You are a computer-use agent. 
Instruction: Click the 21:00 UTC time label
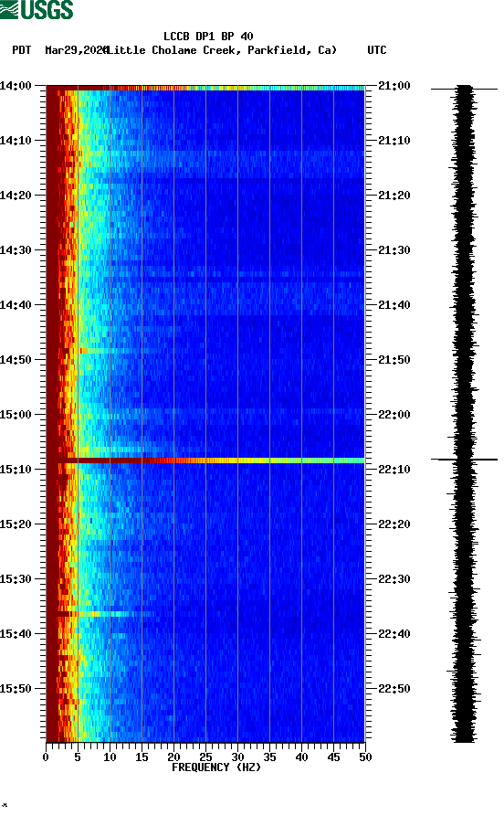point(394,86)
